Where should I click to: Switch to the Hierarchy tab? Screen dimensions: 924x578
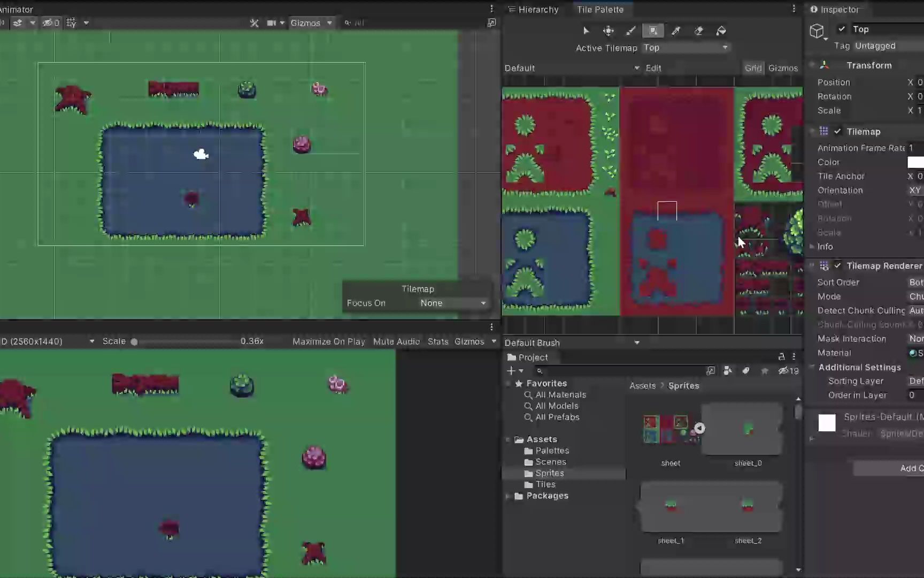click(x=537, y=9)
